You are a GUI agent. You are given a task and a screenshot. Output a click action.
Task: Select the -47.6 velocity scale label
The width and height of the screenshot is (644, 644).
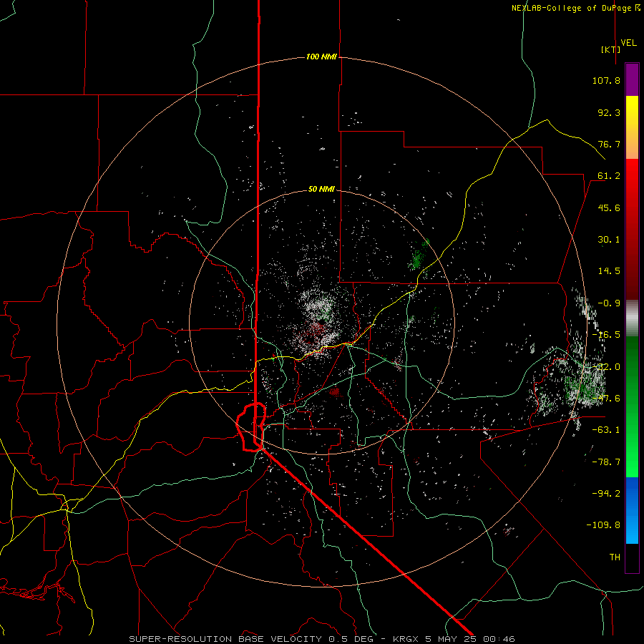coord(606,399)
